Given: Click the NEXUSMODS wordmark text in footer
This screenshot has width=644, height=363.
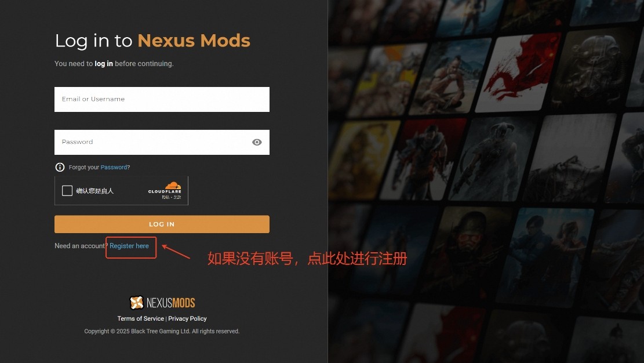Looking at the screenshot, I should pyautogui.click(x=171, y=303).
